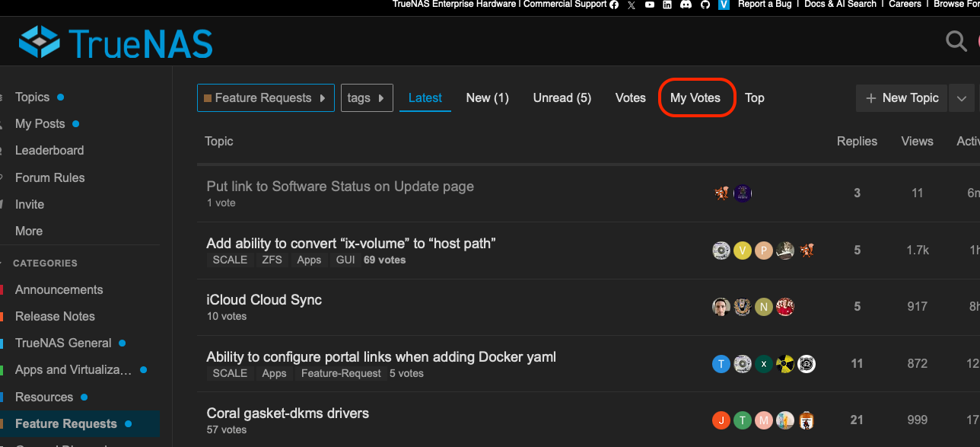Open green x avatar on portal links topic
980x447 pixels.
(764, 364)
